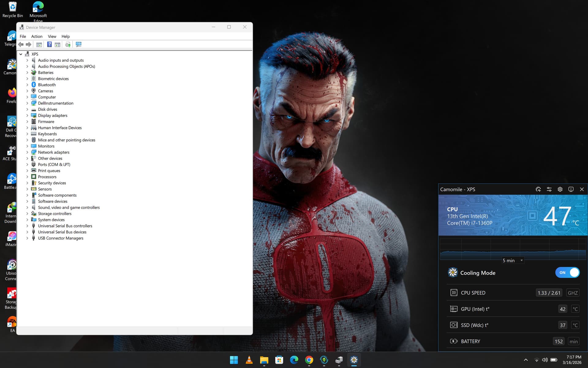
Task: Open the View menu
Action: (x=52, y=36)
